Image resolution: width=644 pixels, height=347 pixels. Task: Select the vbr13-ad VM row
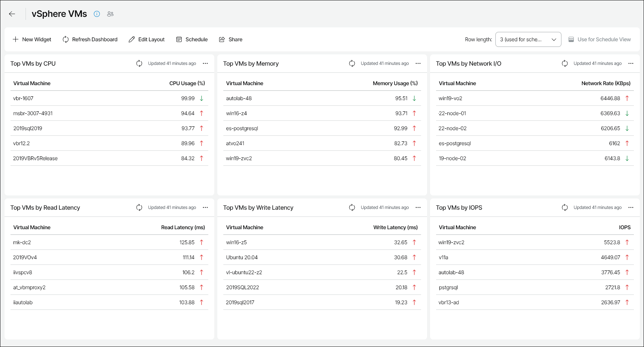pos(535,302)
